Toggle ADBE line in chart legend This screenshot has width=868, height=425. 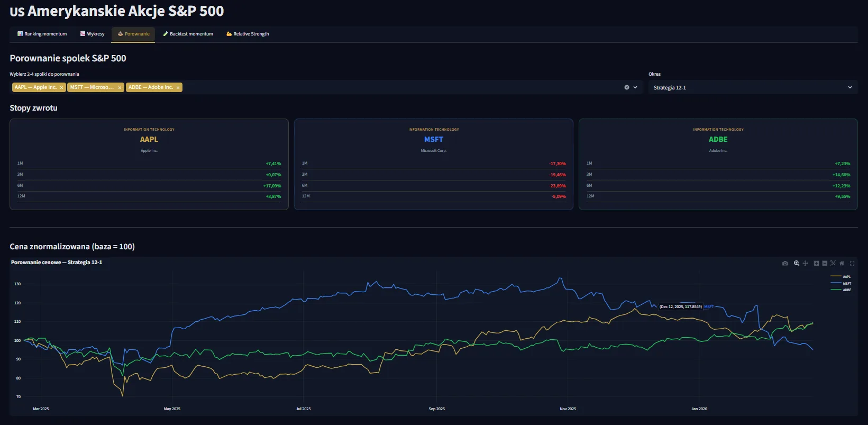[841, 290]
